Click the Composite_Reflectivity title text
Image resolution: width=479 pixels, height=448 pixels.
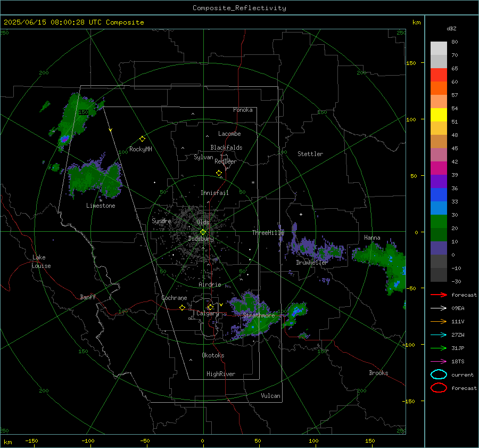point(240,8)
